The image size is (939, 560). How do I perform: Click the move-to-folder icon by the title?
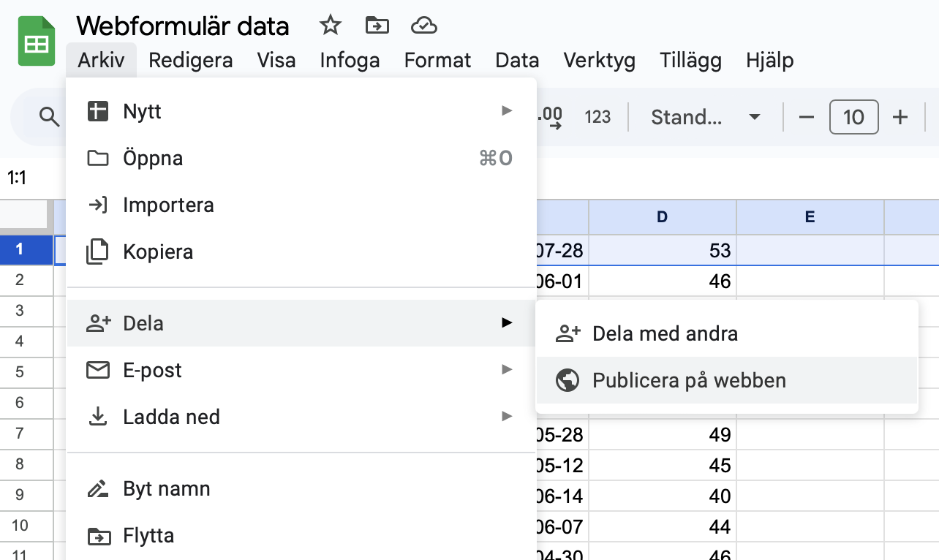377,26
